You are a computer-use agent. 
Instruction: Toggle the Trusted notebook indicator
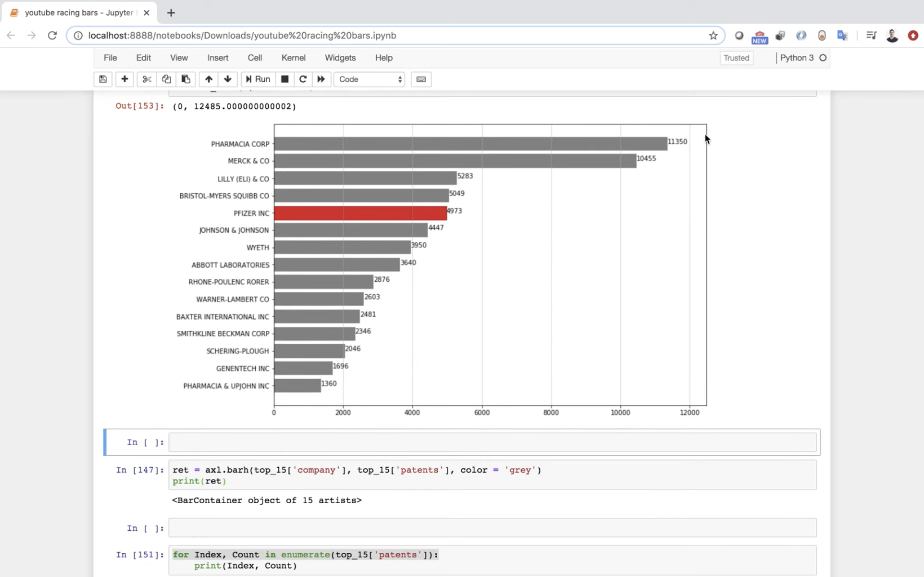click(x=736, y=58)
